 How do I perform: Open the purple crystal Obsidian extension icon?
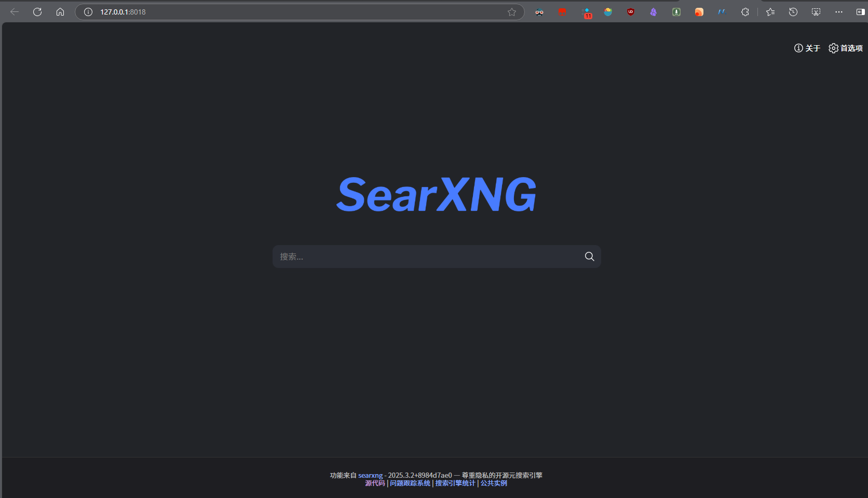coord(654,12)
